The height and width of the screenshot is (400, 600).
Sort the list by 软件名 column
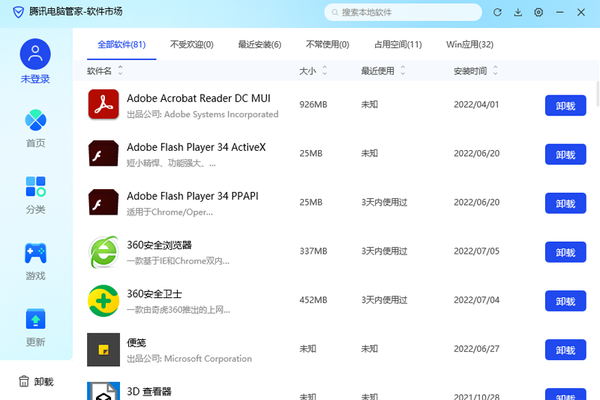pyautogui.click(x=121, y=71)
